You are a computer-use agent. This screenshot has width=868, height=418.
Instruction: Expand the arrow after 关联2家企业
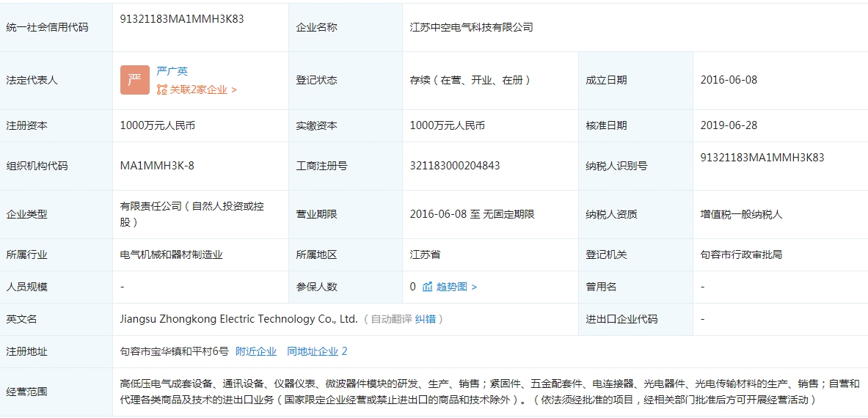tap(234, 89)
